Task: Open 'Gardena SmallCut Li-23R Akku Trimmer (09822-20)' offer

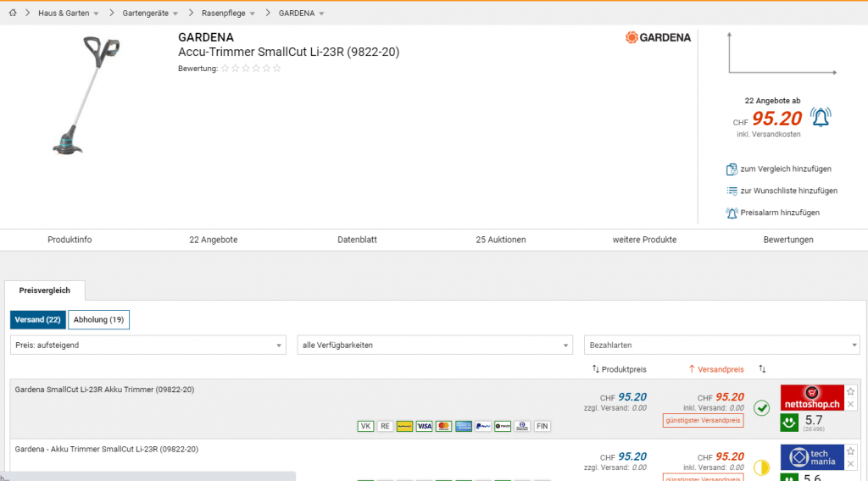Action: [x=104, y=390]
